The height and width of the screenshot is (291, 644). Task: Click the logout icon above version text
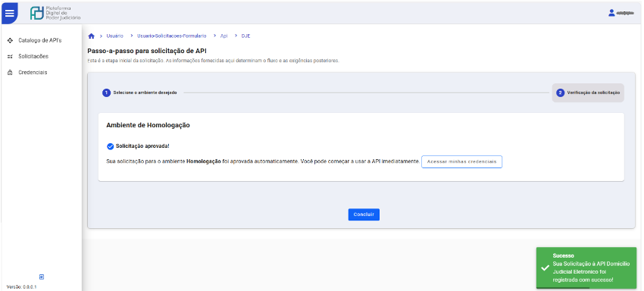click(x=42, y=277)
